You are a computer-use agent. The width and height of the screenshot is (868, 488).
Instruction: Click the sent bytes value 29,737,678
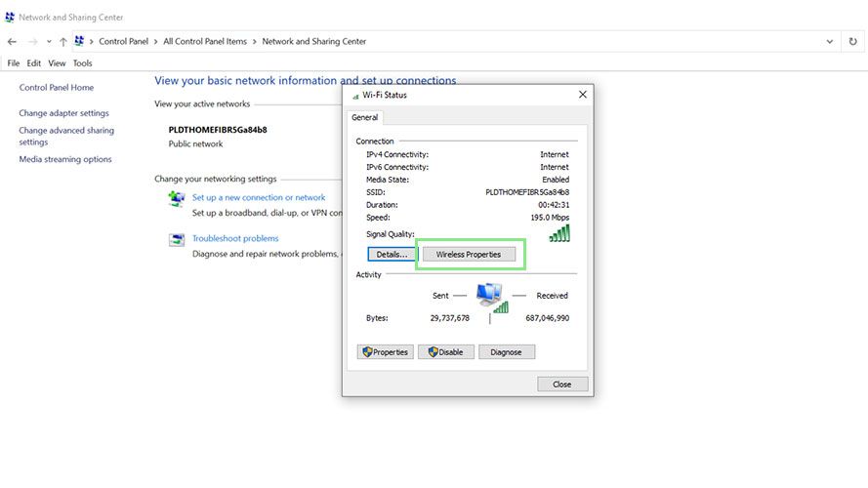(x=449, y=318)
